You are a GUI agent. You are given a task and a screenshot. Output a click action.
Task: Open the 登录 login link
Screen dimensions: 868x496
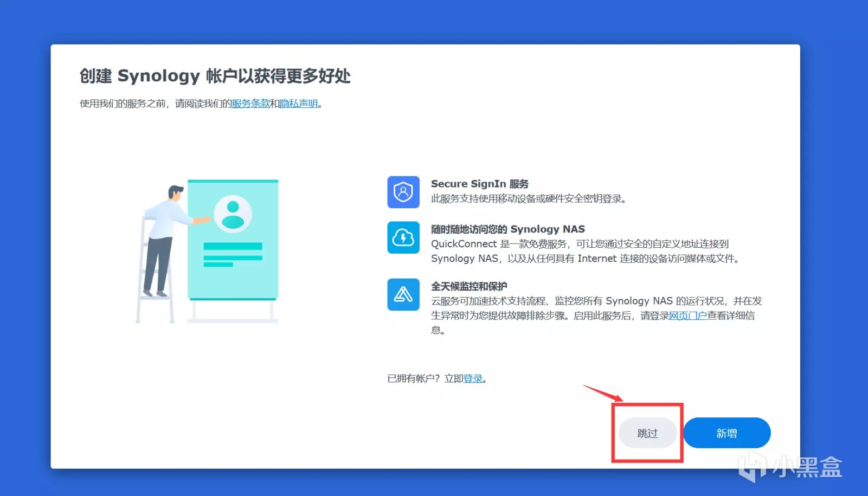pyautogui.click(x=473, y=378)
